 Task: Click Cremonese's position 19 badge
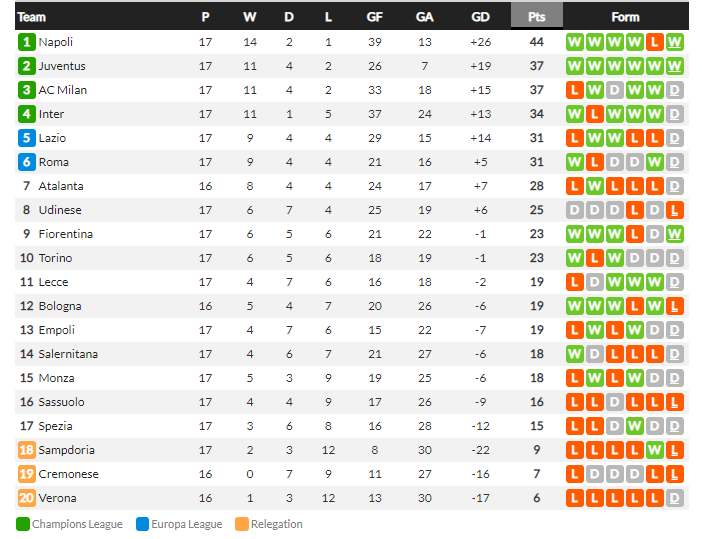pos(27,474)
